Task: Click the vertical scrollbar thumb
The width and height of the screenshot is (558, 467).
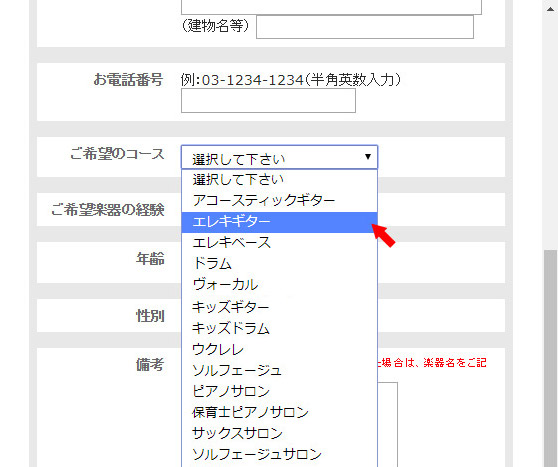Action: pos(551,358)
